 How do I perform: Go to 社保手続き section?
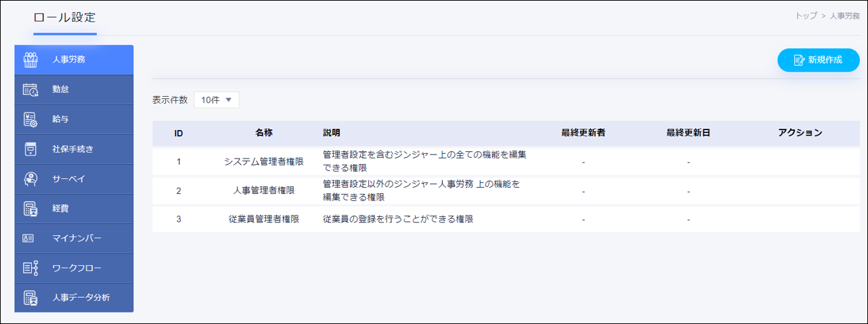(74, 149)
